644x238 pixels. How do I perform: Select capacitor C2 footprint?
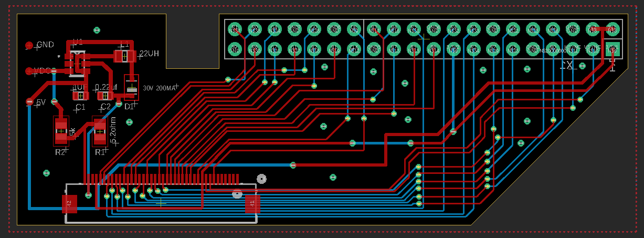click(x=105, y=96)
